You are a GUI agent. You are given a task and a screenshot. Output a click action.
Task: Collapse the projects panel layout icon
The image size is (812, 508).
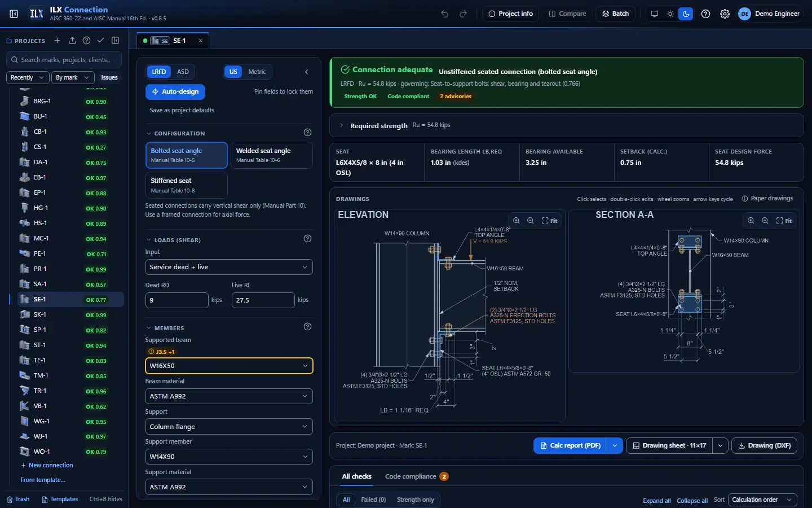click(x=116, y=41)
